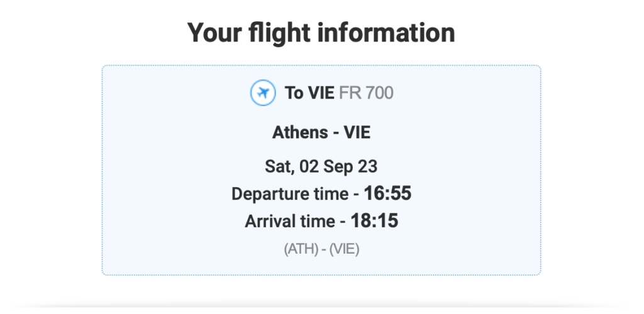
Task: Click the "700" flight number digits
Action: click(379, 94)
